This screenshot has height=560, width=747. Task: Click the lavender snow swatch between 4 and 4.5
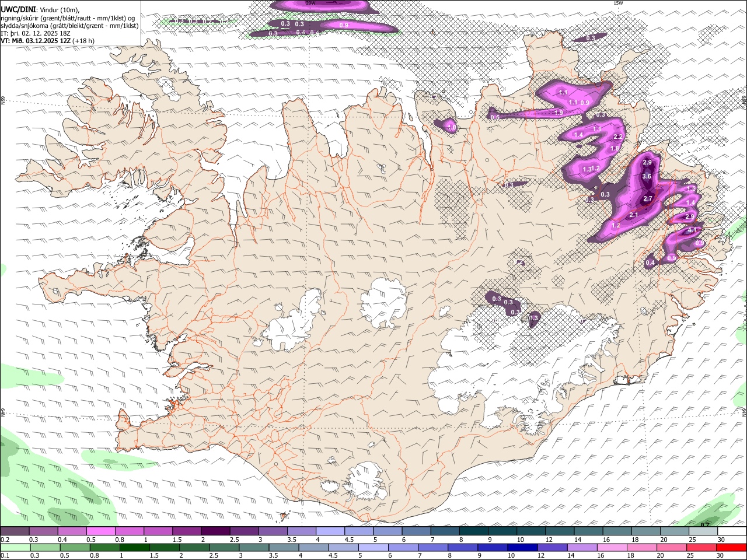tap(330, 531)
